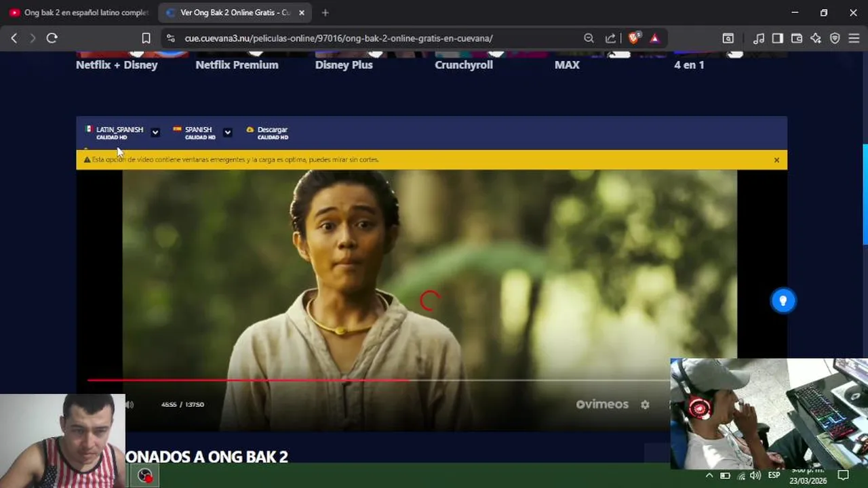Open the VPN shield icon in toolbar
The image size is (868, 488).
pyautogui.click(x=835, y=39)
